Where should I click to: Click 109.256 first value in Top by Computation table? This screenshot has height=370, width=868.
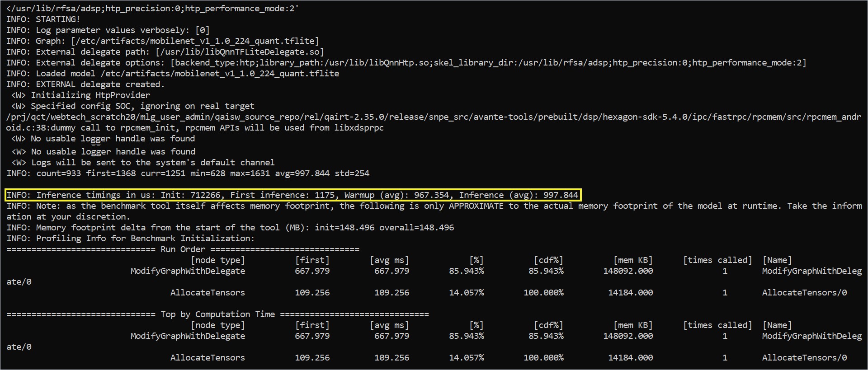312,358
